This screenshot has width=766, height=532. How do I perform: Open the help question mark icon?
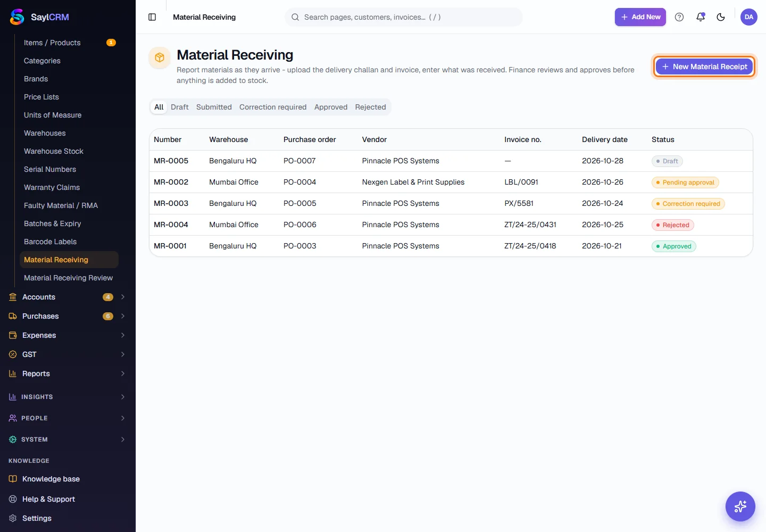pyautogui.click(x=679, y=17)
